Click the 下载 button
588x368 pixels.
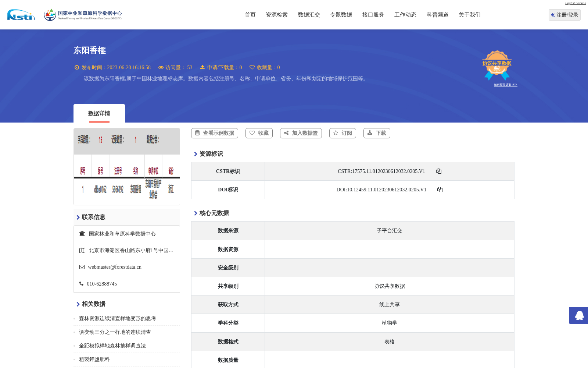[377, 133]
